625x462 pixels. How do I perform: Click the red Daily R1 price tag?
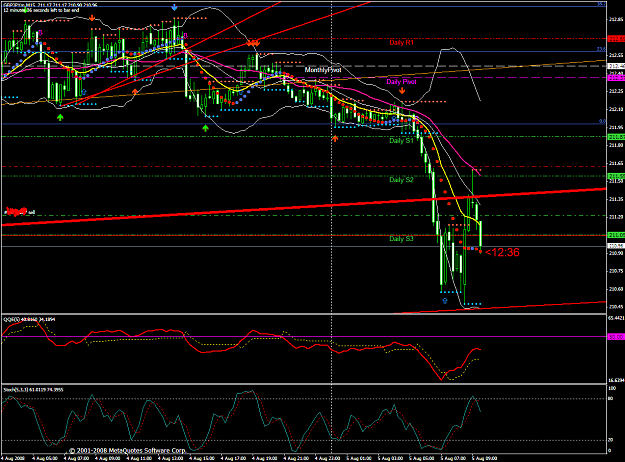616,39
